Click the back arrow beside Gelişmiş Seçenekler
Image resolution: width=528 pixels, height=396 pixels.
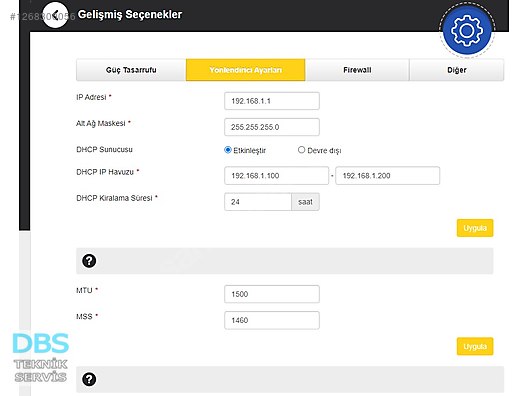coord(55,15)
